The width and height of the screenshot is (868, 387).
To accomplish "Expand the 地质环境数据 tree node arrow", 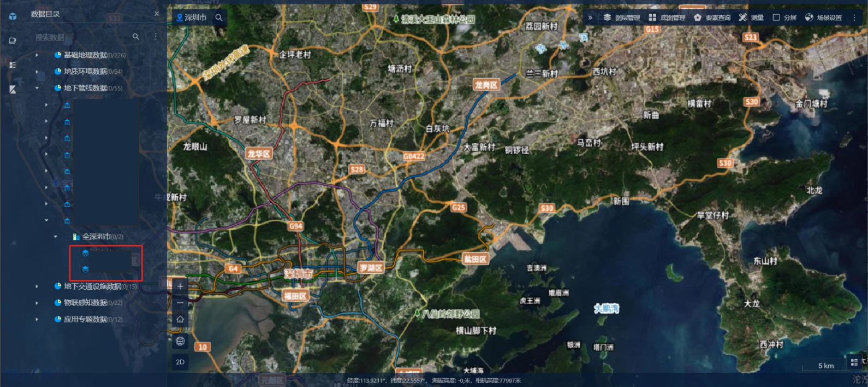I will (x=37, y=72).
